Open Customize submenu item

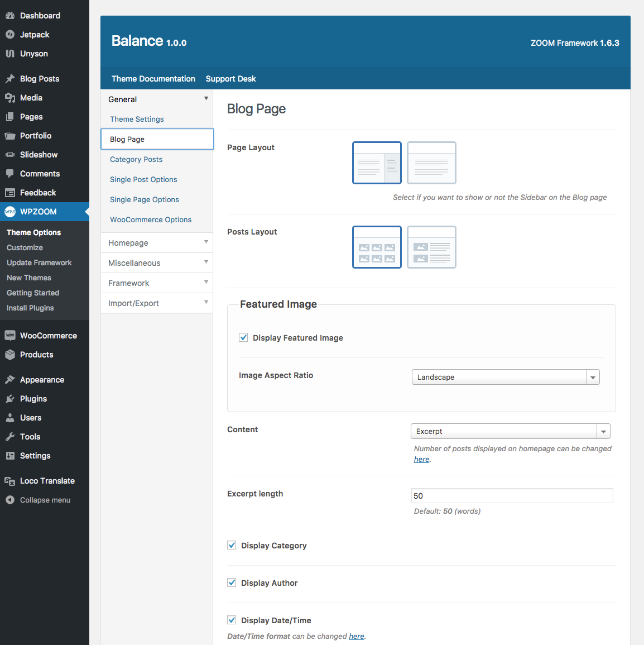tap(25, 247)
